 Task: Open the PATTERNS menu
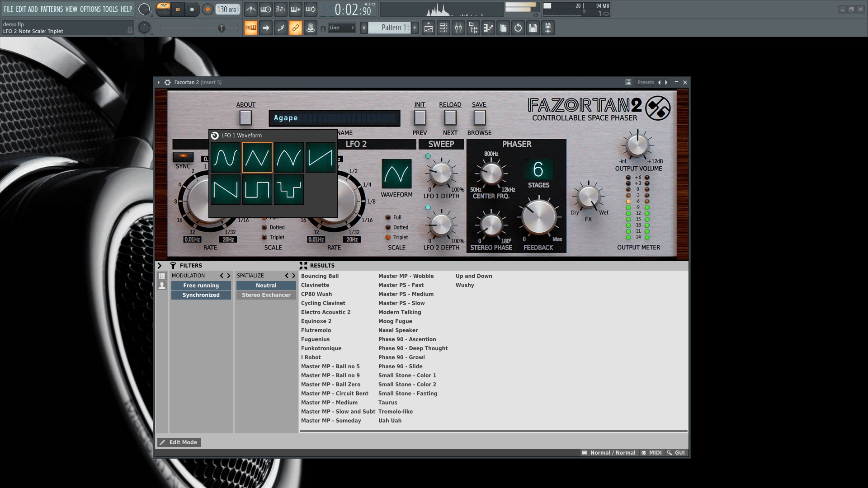click(x=52, y=9)
